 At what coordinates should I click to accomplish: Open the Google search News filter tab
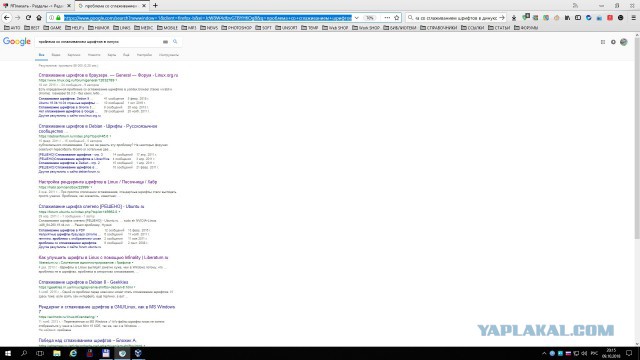point(94,55)
